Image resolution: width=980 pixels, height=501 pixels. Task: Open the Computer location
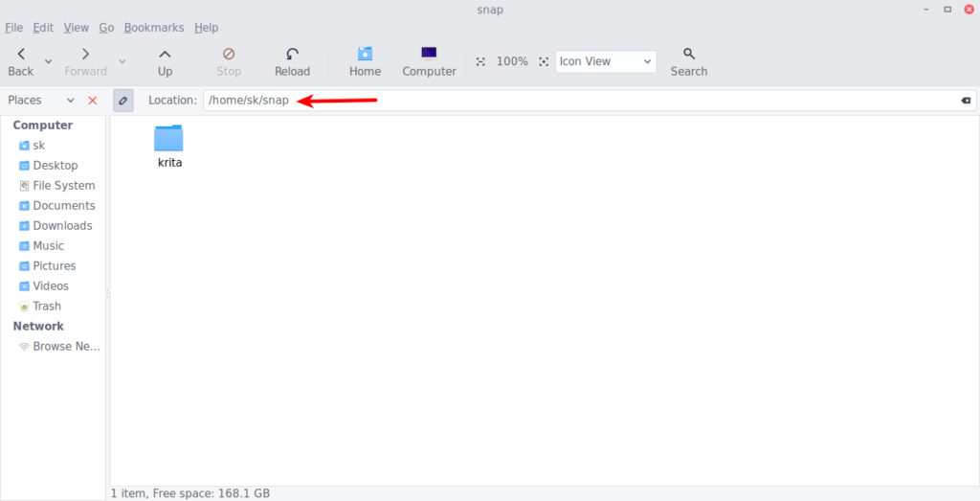pos(430,62)
